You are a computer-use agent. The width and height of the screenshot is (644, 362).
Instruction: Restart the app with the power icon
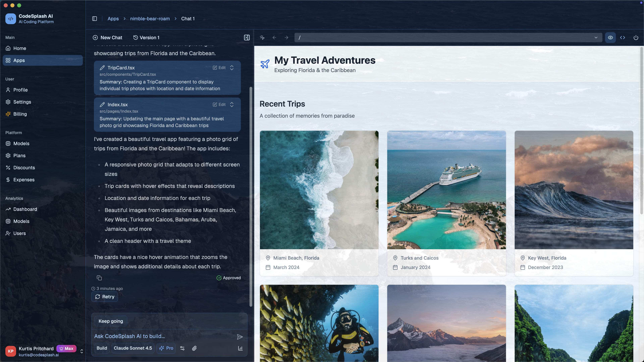coord(635,38)
